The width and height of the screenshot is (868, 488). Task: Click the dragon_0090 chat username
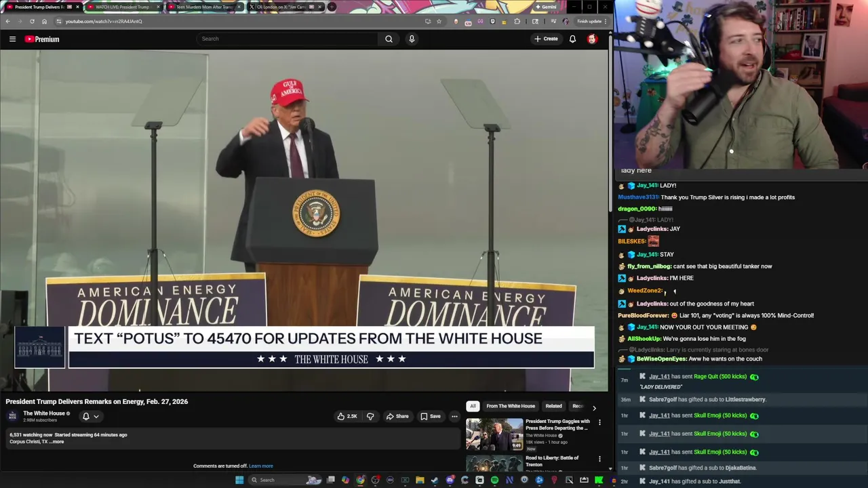pyautogui.click(x=637, y=209)
